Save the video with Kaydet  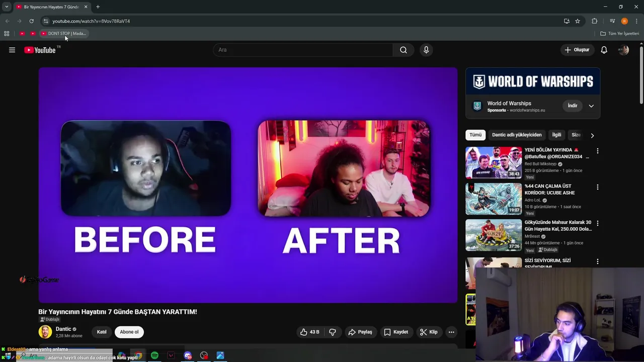(396, 332)
